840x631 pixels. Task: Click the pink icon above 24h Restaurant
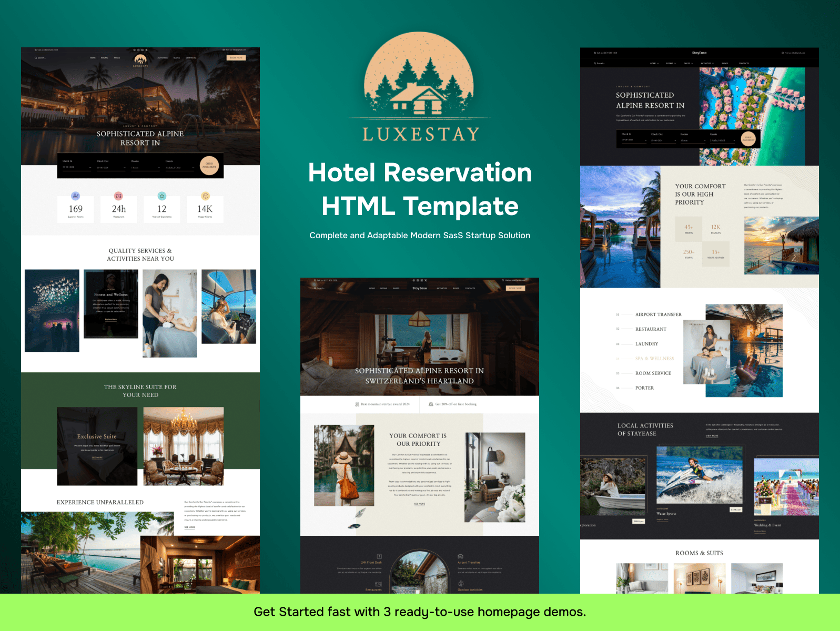click(x=118, y=196)
